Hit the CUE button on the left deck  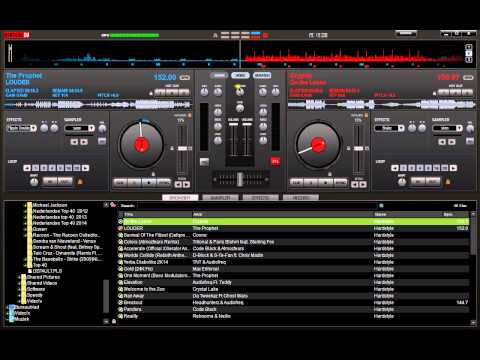click(120, 183)
